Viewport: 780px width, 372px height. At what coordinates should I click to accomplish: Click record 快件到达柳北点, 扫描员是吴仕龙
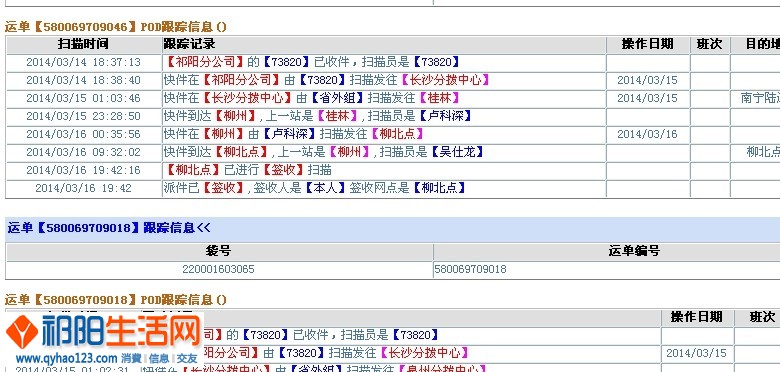pyautogui.click(x=324, y=152)
